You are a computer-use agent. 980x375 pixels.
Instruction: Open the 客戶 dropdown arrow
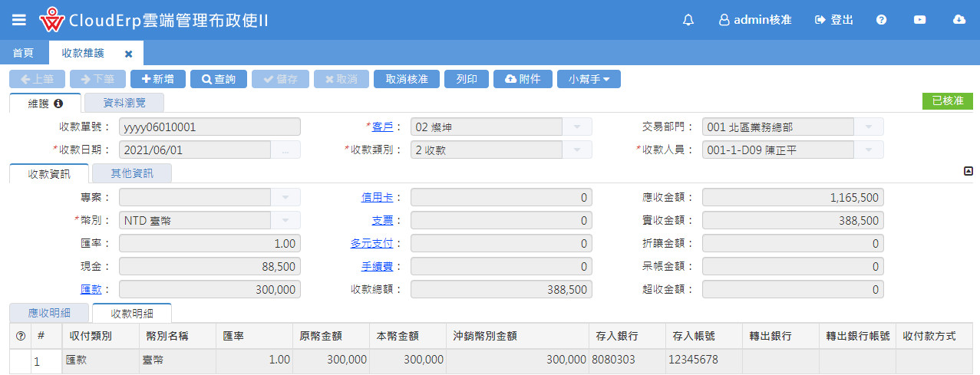pyautogui.click(x=577, y=127)
